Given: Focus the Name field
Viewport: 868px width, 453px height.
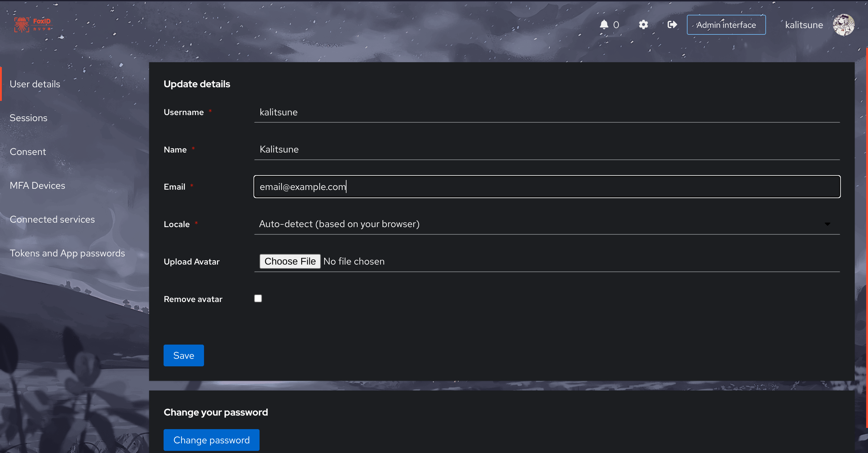Looking at the screenshot, I should [547, 149].
